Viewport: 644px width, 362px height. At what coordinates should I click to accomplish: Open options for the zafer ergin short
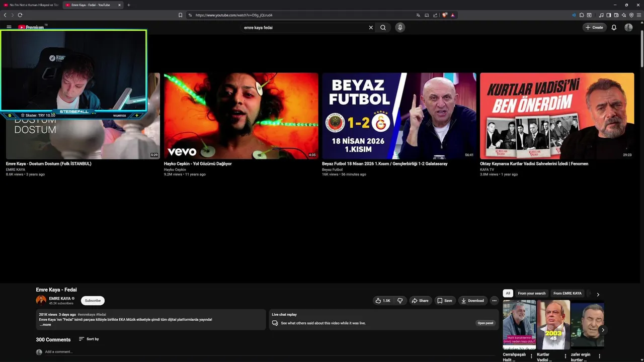click(x=599, y=356)
